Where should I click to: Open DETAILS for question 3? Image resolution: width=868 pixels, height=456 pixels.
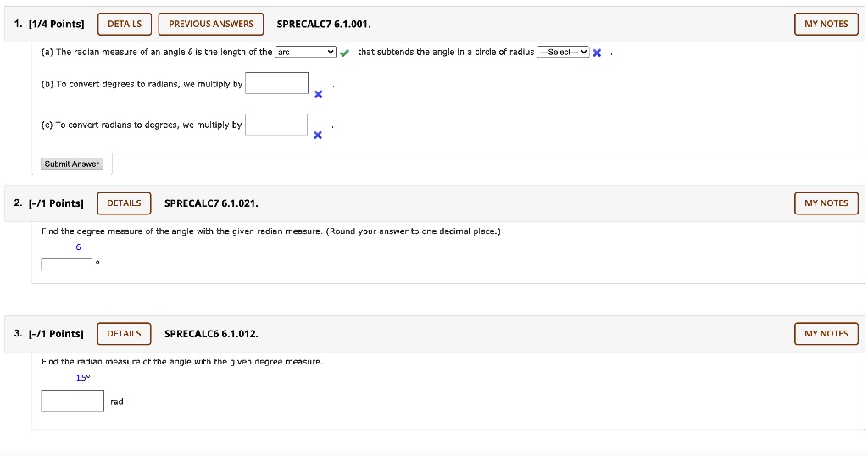click(x=124, y=334)
